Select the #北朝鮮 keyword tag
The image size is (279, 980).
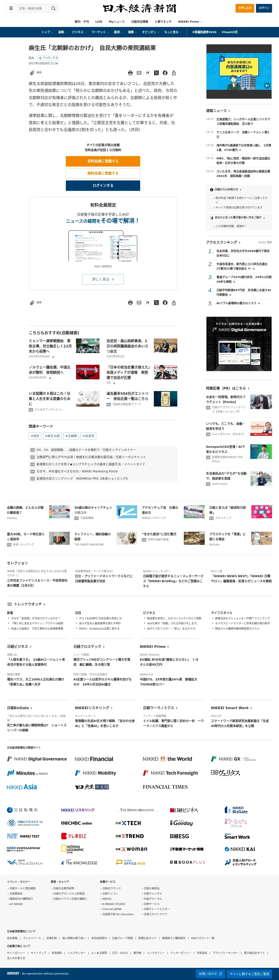pyautogui.click(x=71, y=436)
